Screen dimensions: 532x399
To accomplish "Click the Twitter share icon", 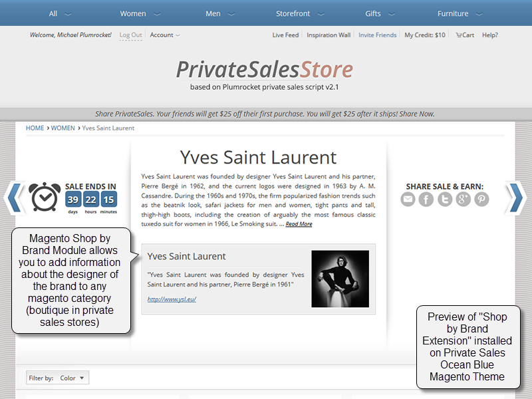I will pyautogui.click(x=445, y=198).
